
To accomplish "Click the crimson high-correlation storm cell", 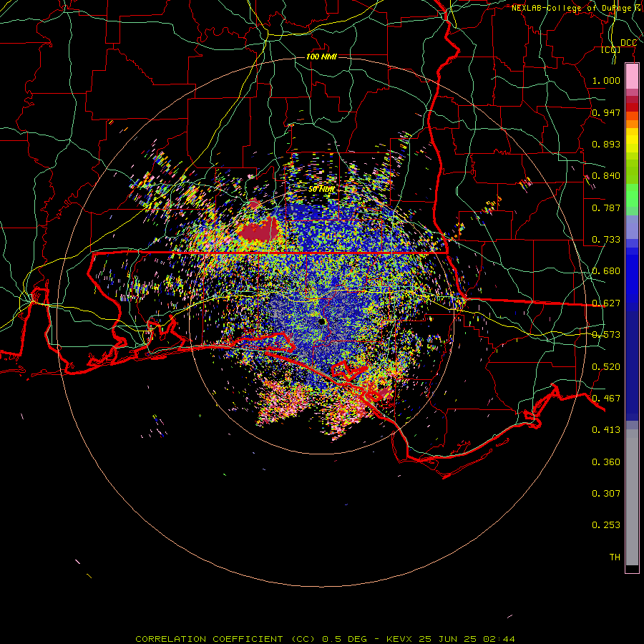I will point(259,231).
